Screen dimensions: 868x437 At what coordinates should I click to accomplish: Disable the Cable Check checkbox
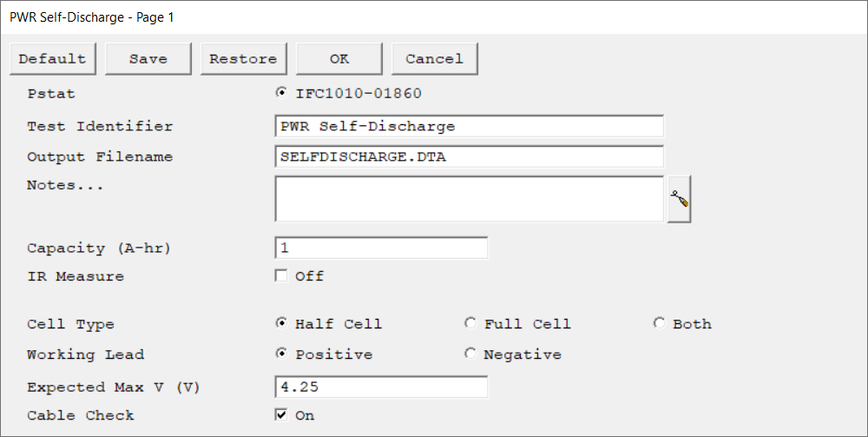281,414
